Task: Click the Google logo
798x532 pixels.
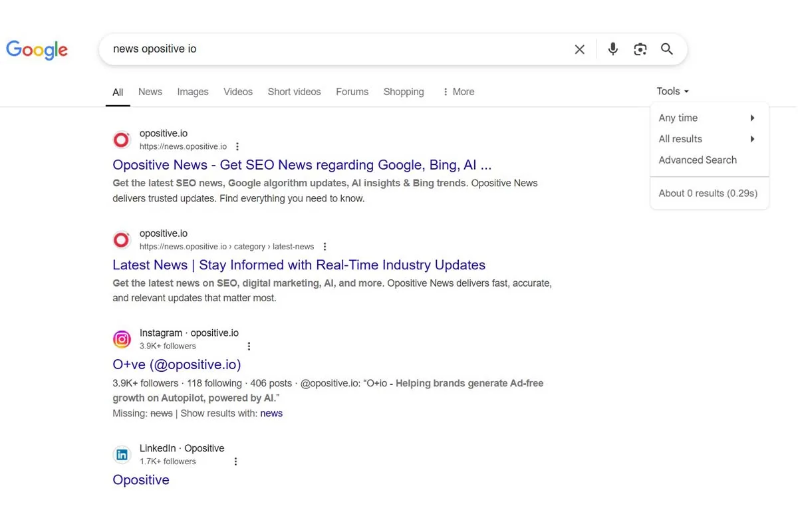Action: click(x=37, y=50)
